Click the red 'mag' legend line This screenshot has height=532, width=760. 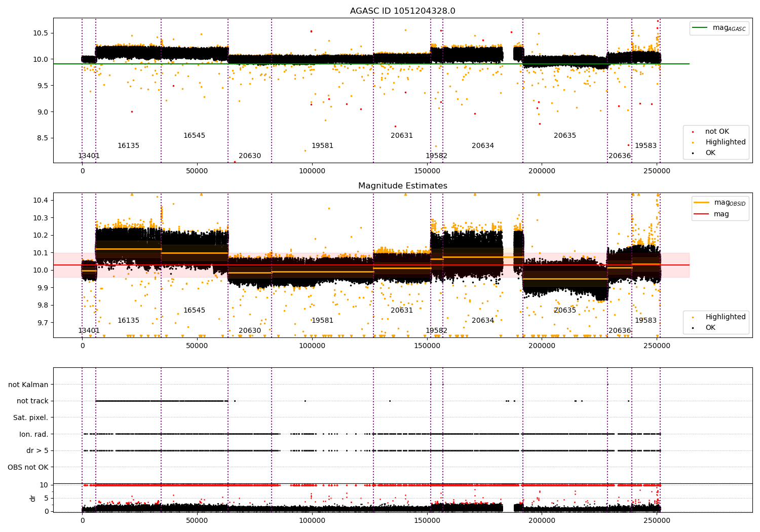702,214
